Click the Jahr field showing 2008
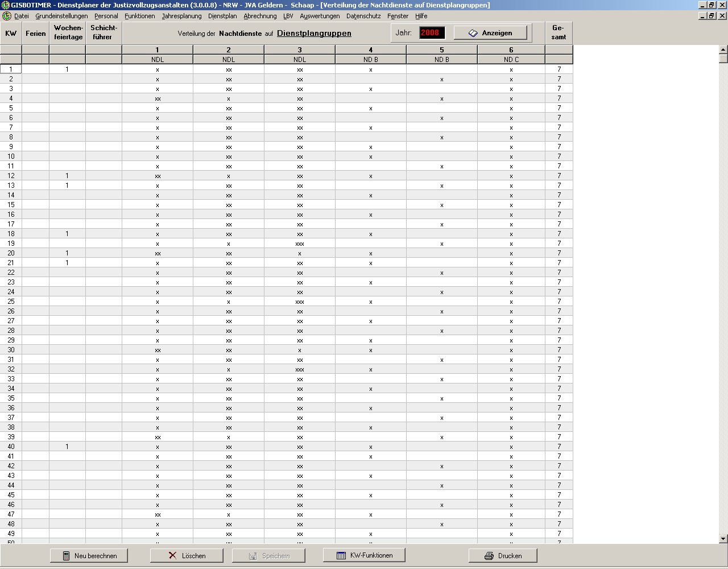Screen dimensions: 728x569 tap(432, 32)
